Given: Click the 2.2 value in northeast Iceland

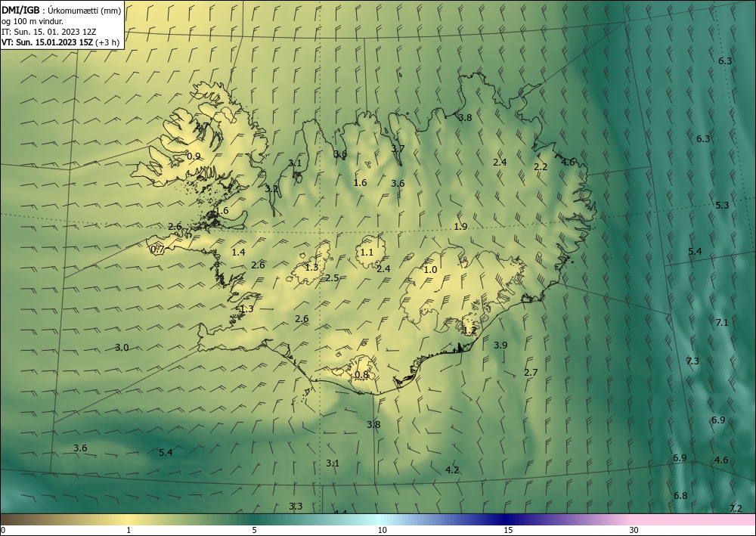Looking at the screenshot, I should 541,167.
